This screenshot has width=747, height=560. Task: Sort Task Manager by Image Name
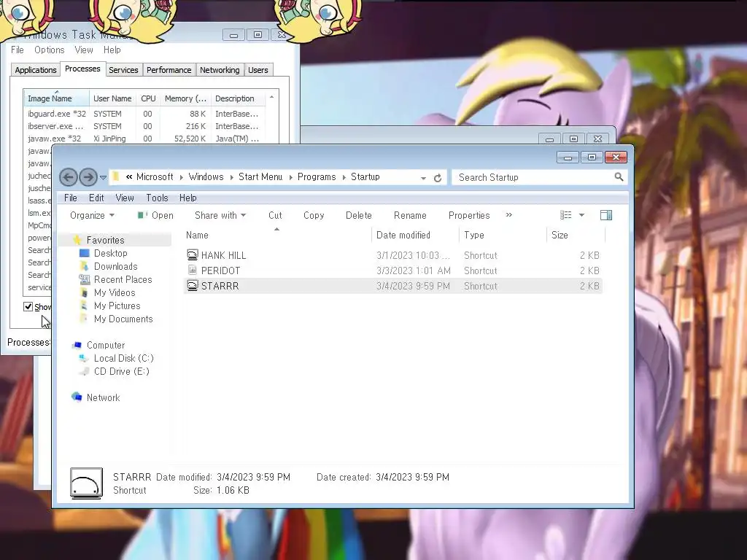pos(56,98)
